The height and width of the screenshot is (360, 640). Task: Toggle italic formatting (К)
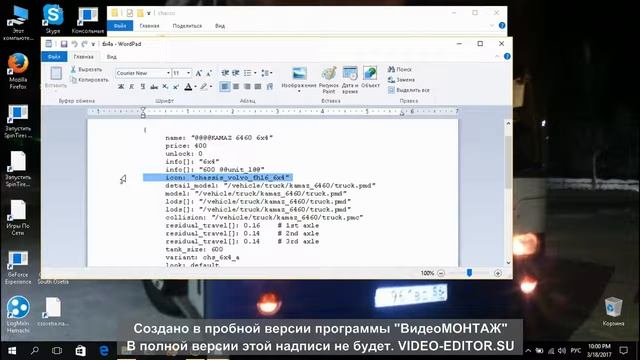pos(131,87)
